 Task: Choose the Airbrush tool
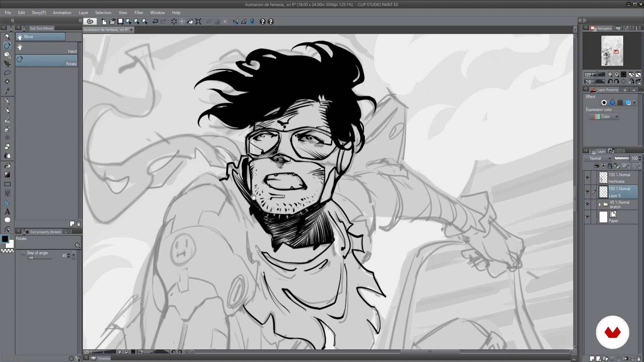(x=7, y=129)
